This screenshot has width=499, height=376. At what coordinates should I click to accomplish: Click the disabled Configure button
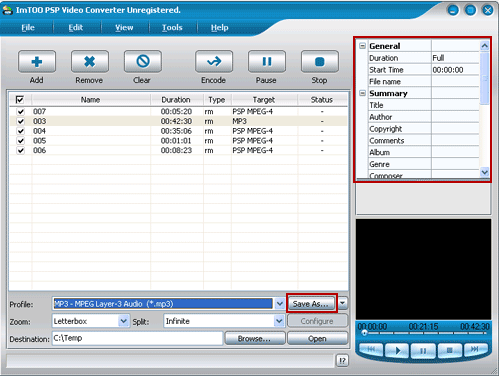click(x=317, y=321)
